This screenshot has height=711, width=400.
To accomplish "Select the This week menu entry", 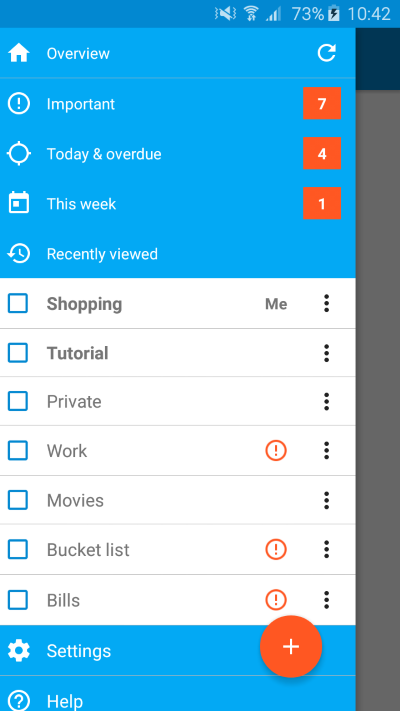I will (178, 204).
